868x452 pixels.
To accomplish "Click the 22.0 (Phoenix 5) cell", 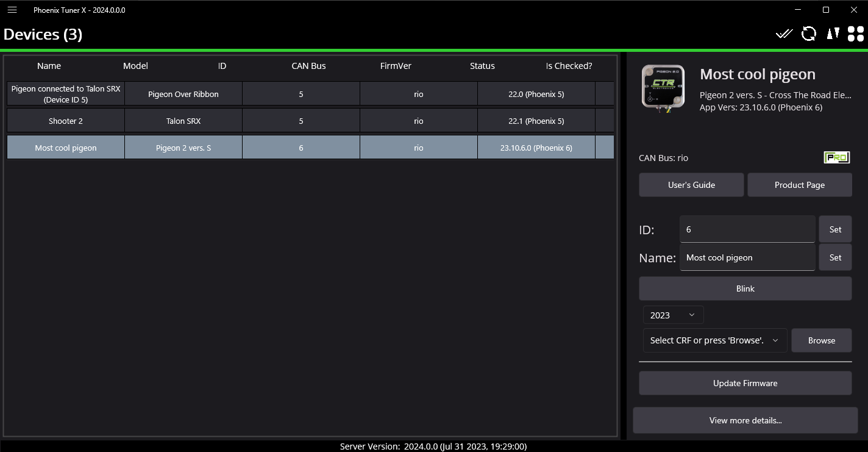I will tap(536, 94).
